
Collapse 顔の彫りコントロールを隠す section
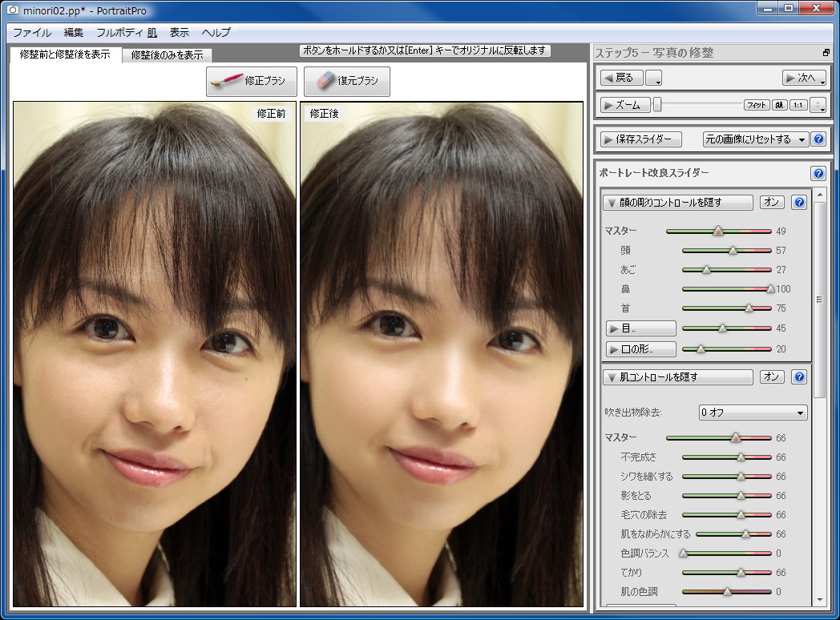(x=677, y=203)
